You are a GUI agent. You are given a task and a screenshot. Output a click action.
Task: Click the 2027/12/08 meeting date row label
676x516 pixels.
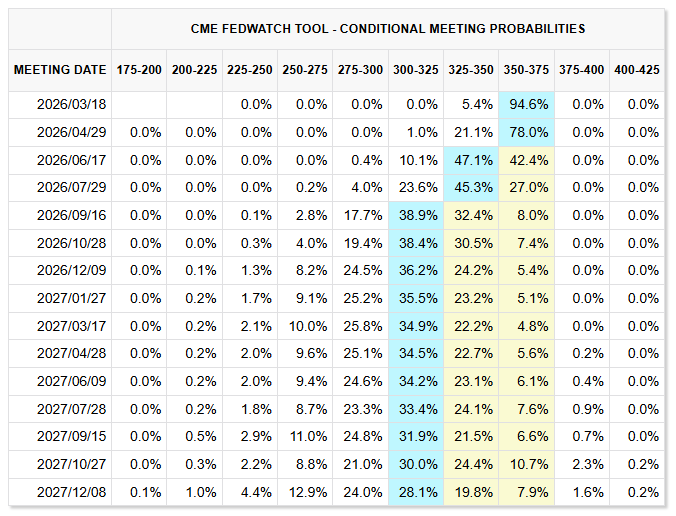pos(72,492)
